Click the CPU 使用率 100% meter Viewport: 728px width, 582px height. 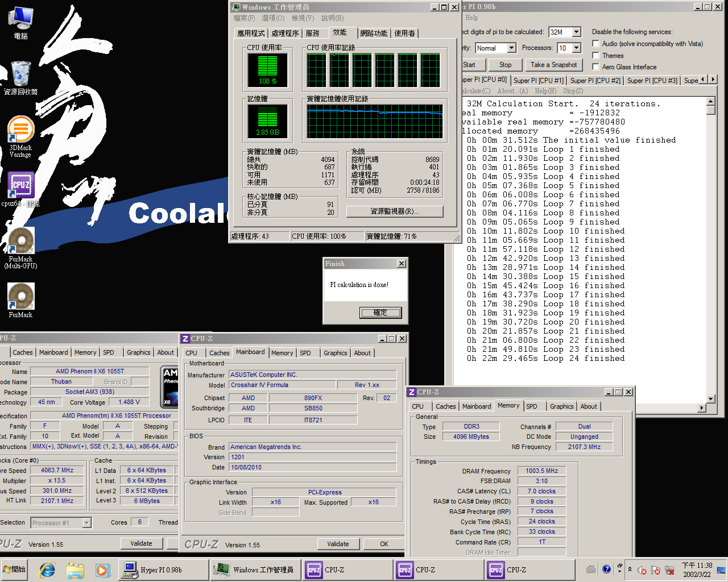point(267,70)
